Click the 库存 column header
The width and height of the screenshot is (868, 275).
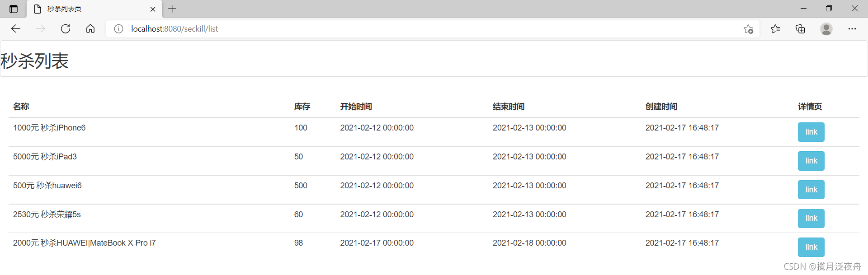[302, 107]
